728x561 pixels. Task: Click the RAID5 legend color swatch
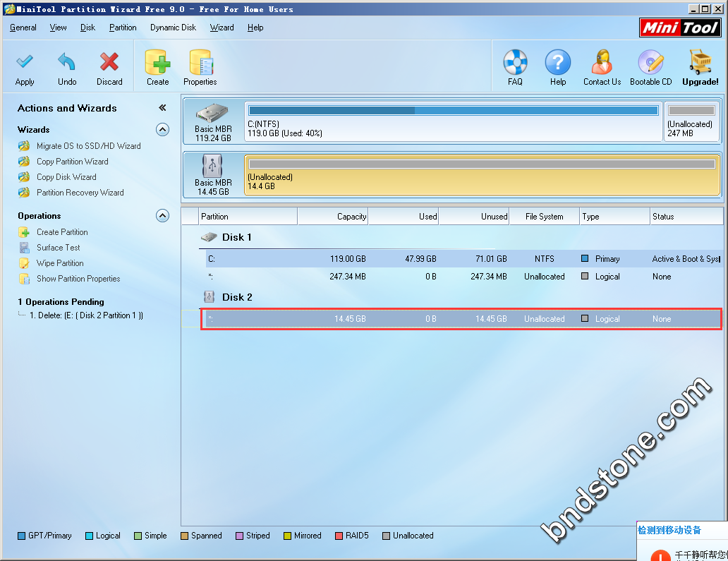339,536
